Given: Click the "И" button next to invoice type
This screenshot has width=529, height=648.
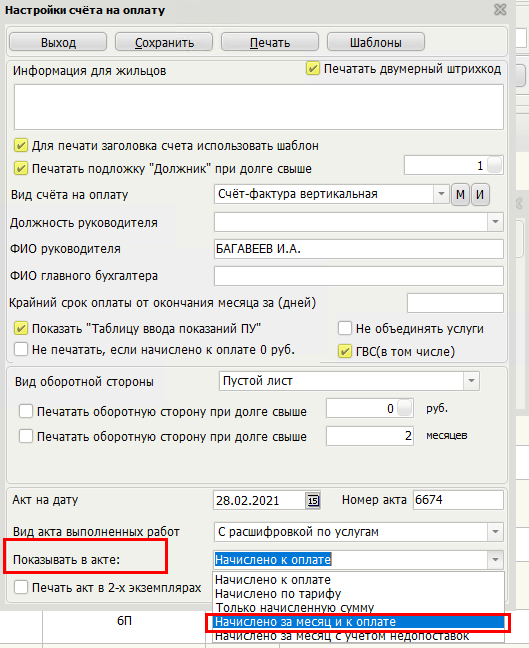Looking at the screenshot, I should (x=480, y=194).
